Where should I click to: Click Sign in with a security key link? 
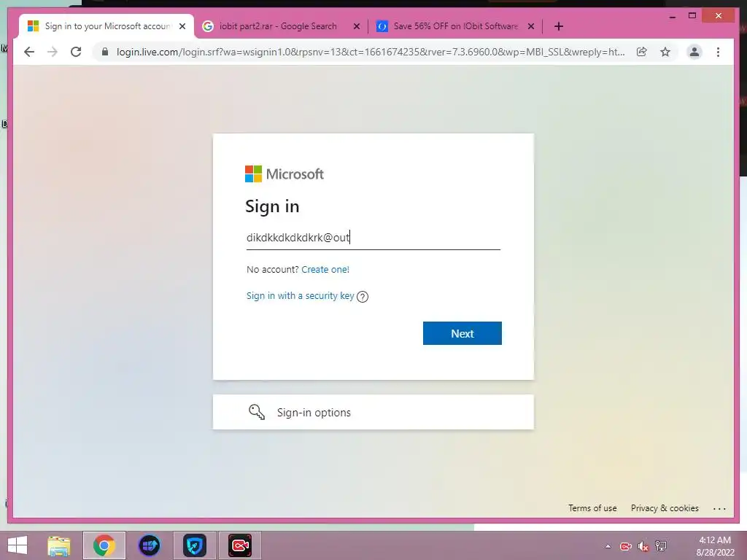point(300,296)
